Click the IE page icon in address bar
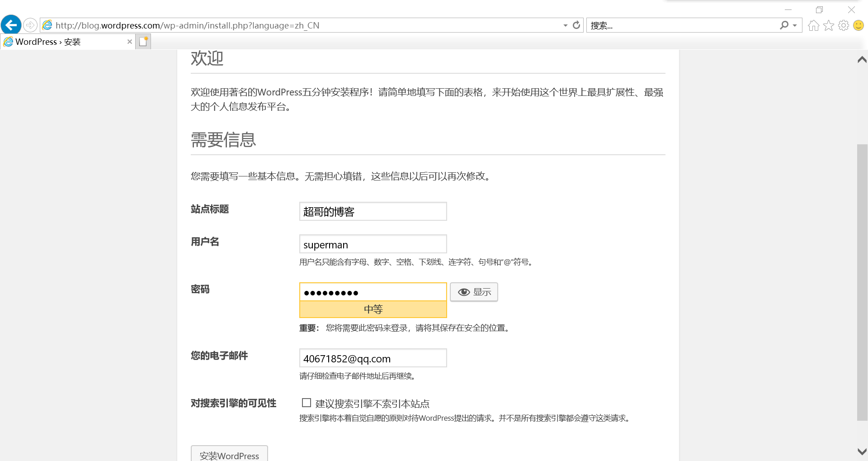Viewport: 868px width, 461px height. pos(47,25)
